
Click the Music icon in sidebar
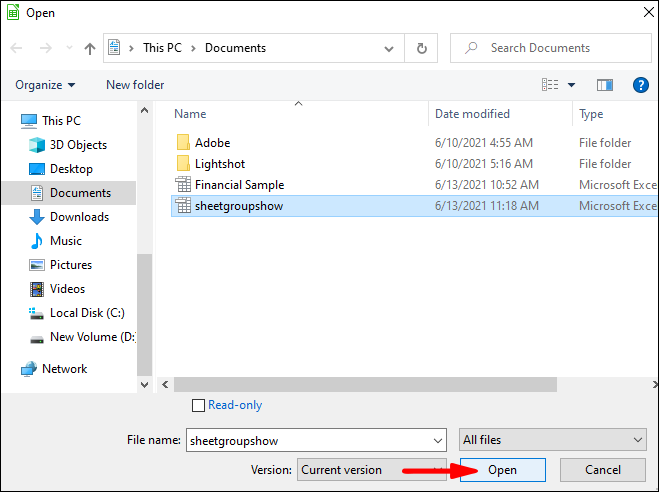[x=37, y=241]
